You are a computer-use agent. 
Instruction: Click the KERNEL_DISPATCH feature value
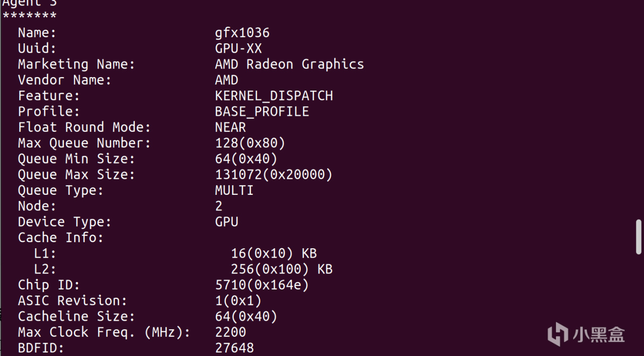pyautogui.click(x=274, y=96)
